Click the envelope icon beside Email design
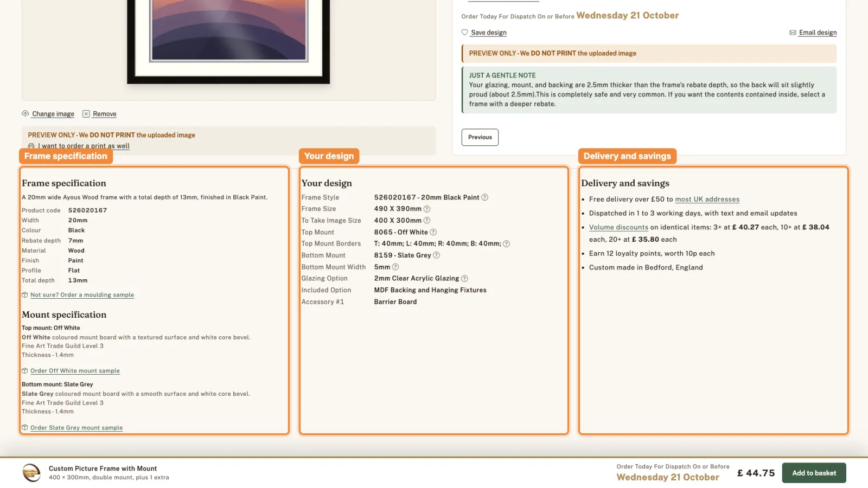 [x=793, y=33]
